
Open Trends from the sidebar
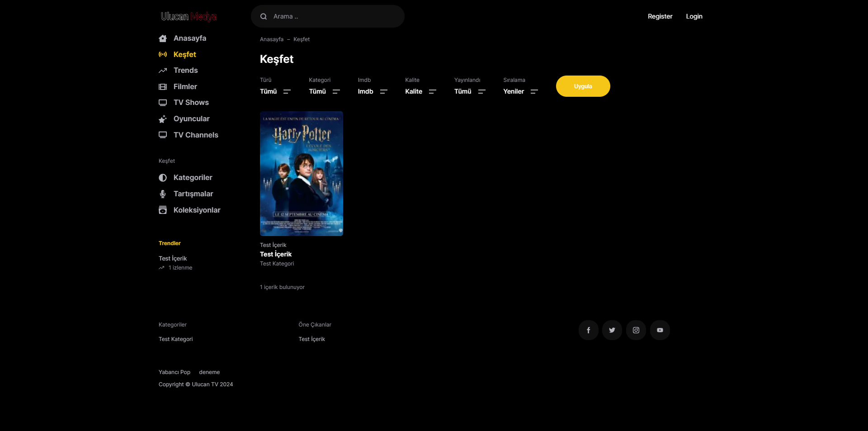pos(186,71)
